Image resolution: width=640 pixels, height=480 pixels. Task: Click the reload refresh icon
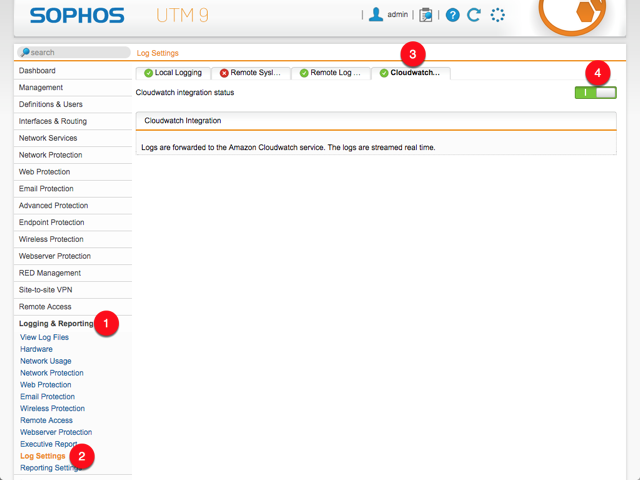[x=474, y=15]
